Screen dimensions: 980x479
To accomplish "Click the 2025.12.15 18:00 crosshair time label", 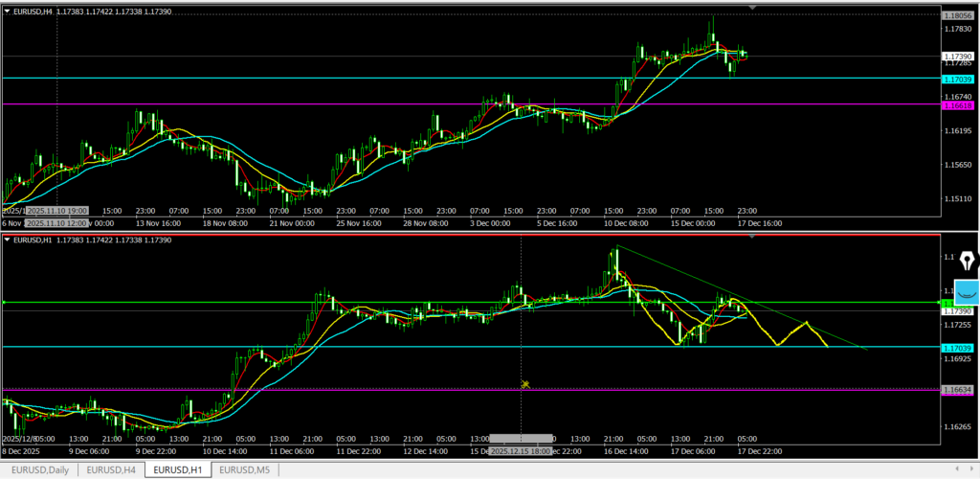I will click(x=522, y=451).
